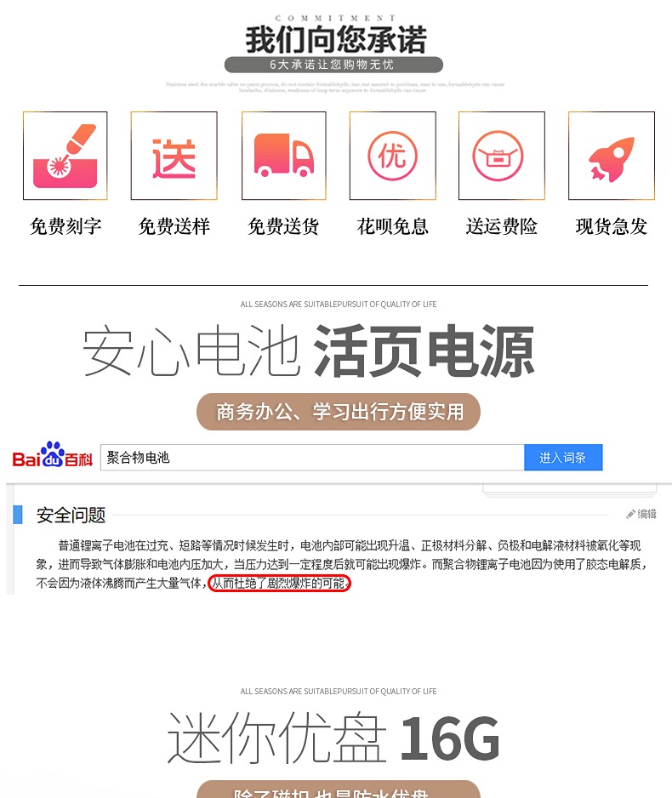Click the 安心电池 活页电源 headline

pos(308,351)
